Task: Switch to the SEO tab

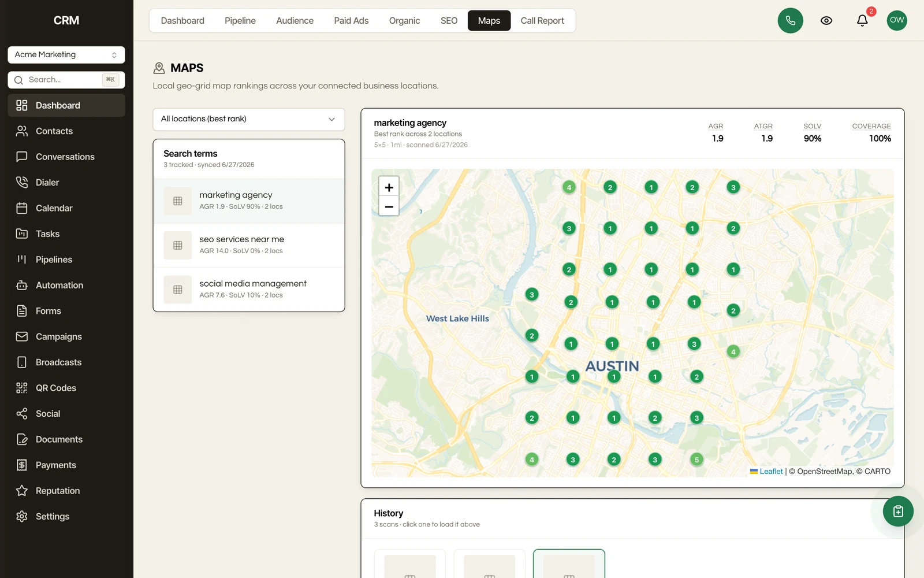Action: tap(449, 21)
